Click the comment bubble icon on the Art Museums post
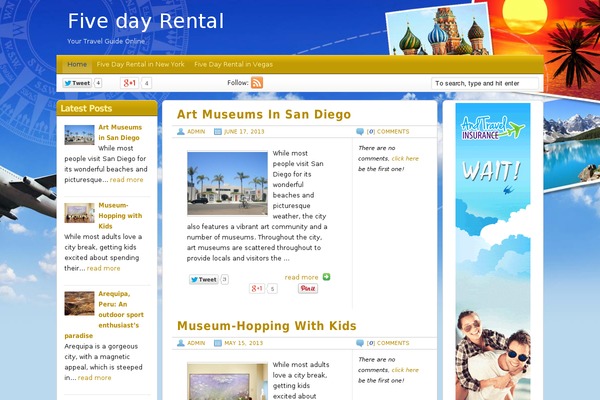600x400 pixels. pyautogui.click(x=360, y=131)
